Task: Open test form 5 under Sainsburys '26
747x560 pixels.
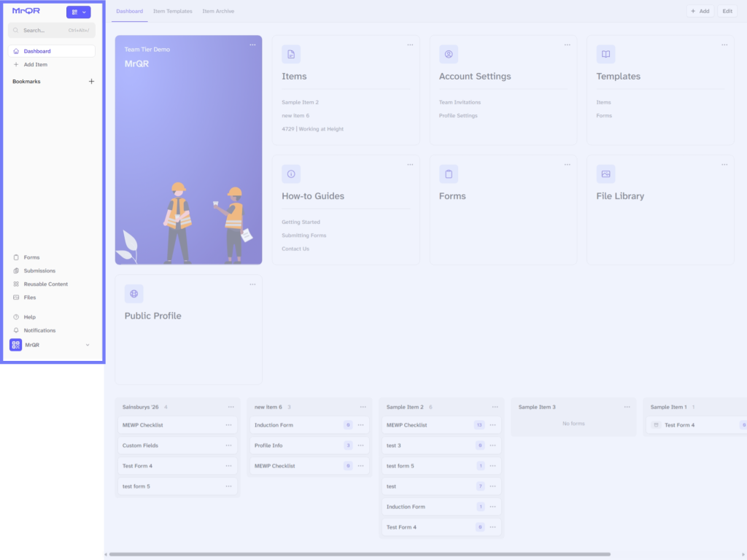Action: point(177,486)
